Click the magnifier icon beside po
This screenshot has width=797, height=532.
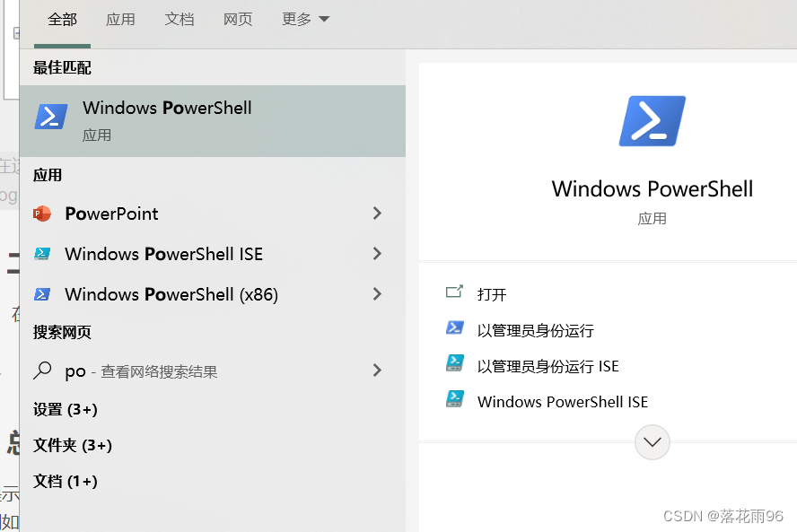click(x=43, y=371)
